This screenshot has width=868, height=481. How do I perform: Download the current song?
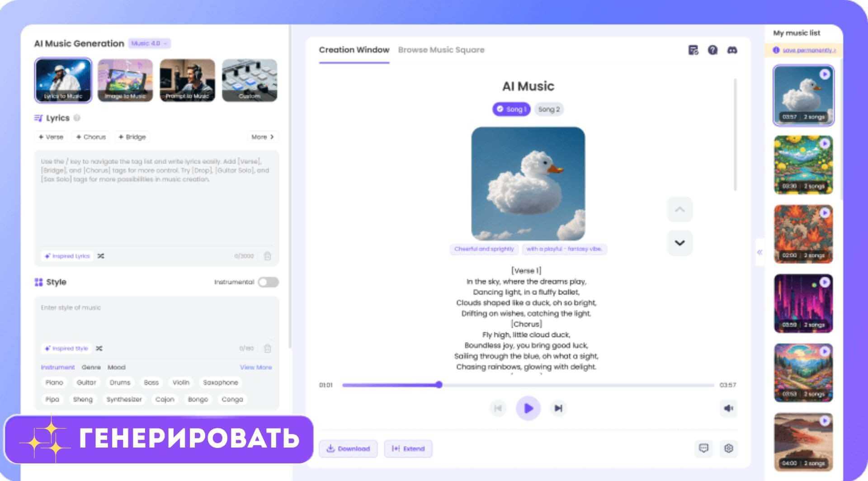tap(348, 449)
